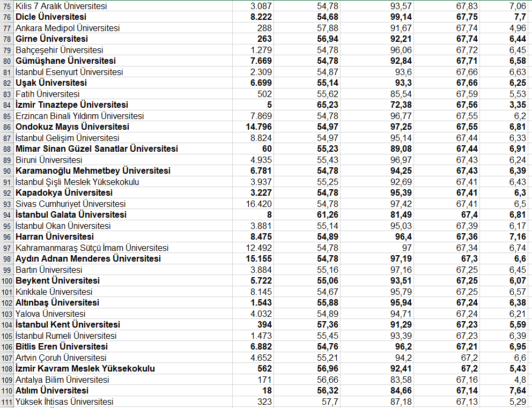Click value 57,88 in Ankara Medipol row
This screenshot has width=532, height=408.
click(307, 28)
